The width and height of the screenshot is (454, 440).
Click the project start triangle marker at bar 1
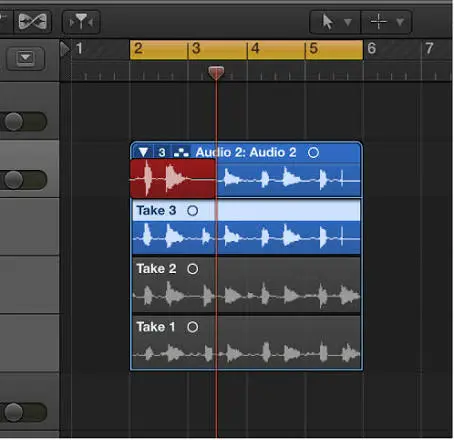65,49
